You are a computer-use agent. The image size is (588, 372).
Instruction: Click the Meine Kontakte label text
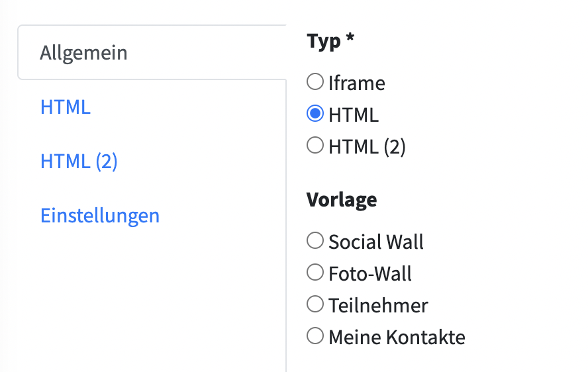[x=397, y=338]
